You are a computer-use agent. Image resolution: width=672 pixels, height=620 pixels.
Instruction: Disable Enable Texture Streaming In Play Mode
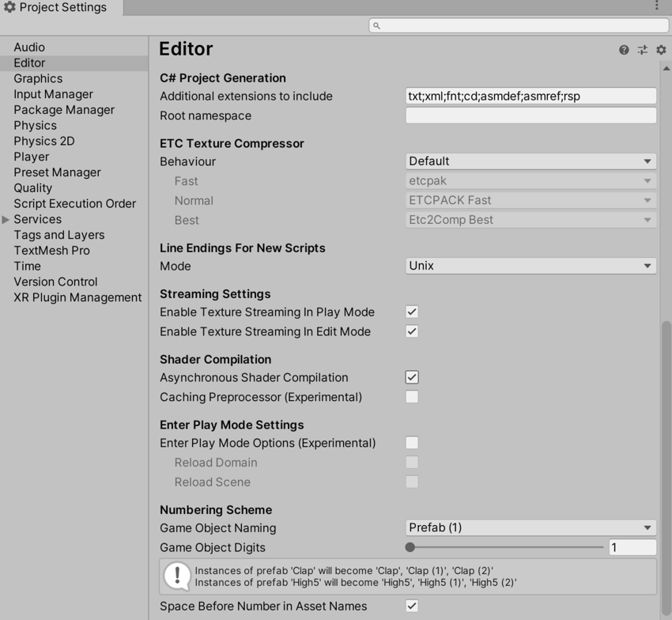point(412,311)
